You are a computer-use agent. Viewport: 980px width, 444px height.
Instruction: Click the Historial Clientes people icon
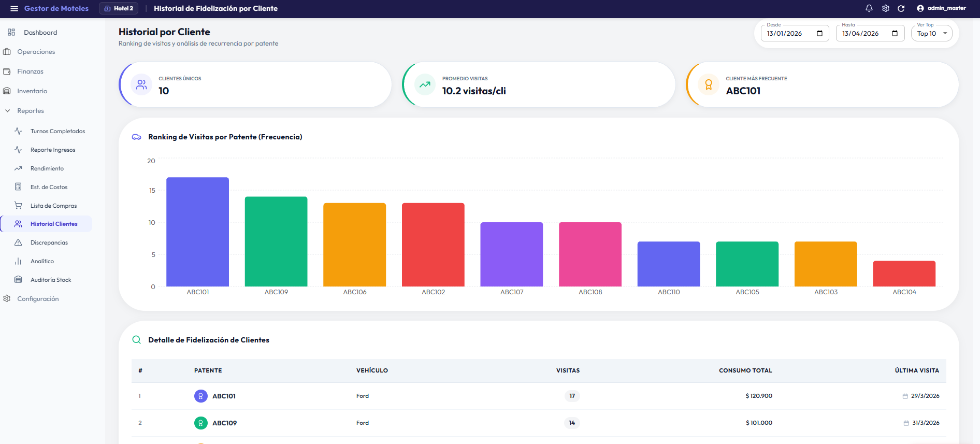pyautogui.click(x=18, y=224)
